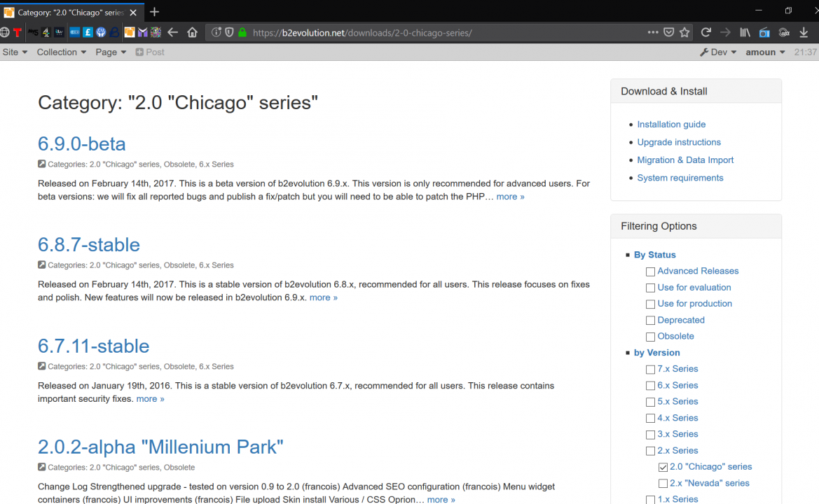Open the System requirements link
This screenshot has width=819, height=504.
coord(680,177)
